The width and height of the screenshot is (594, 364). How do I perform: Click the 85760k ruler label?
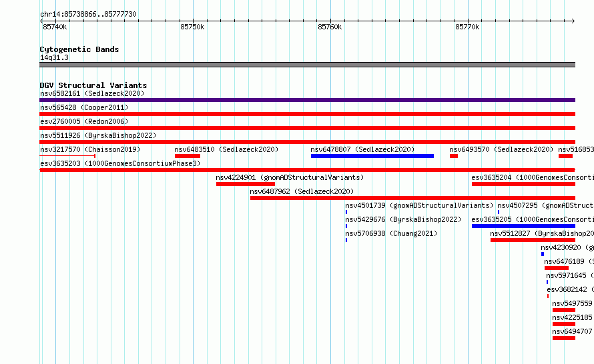(x=330, y=27)
